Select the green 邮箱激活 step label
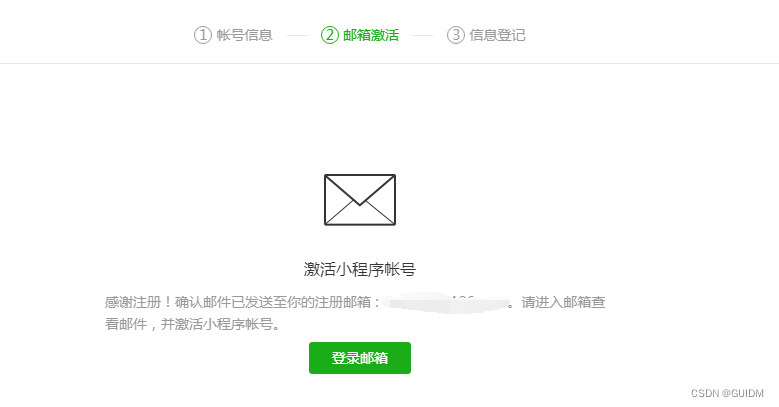The width and height of the screenshot is (779, 407). (371, 35)
